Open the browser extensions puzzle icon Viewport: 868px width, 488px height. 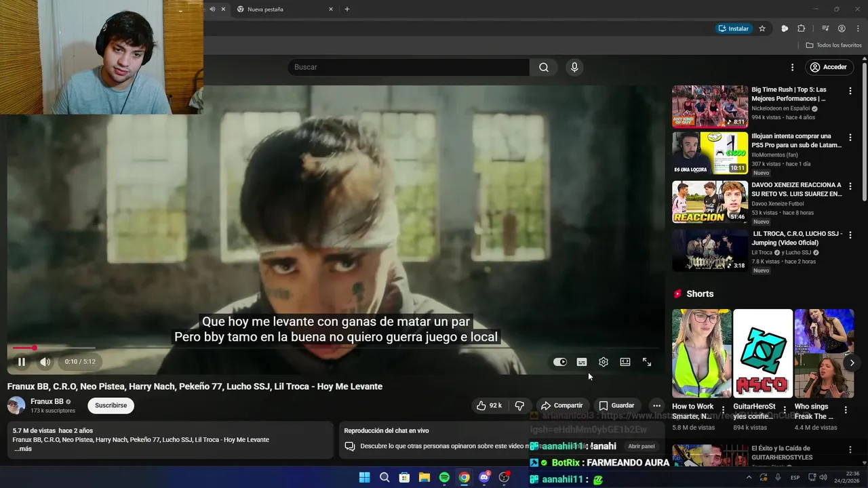click(x=802, y=28)
